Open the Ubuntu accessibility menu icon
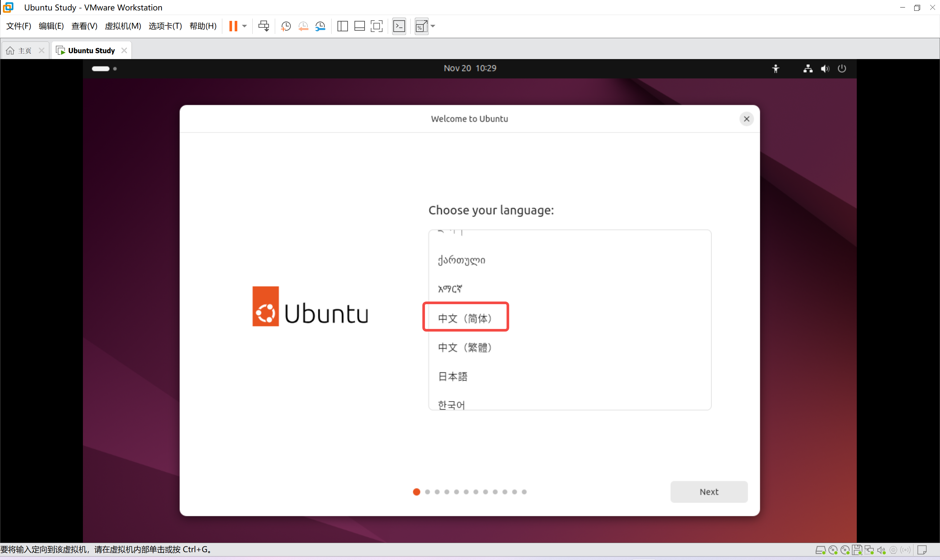The width and height of the screenshot is (940, 560). tap(775, 69)
